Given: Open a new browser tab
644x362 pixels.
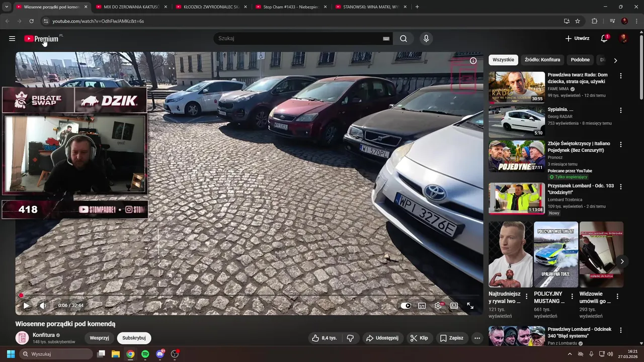Looking at the screenshot, I should point(417,7).
